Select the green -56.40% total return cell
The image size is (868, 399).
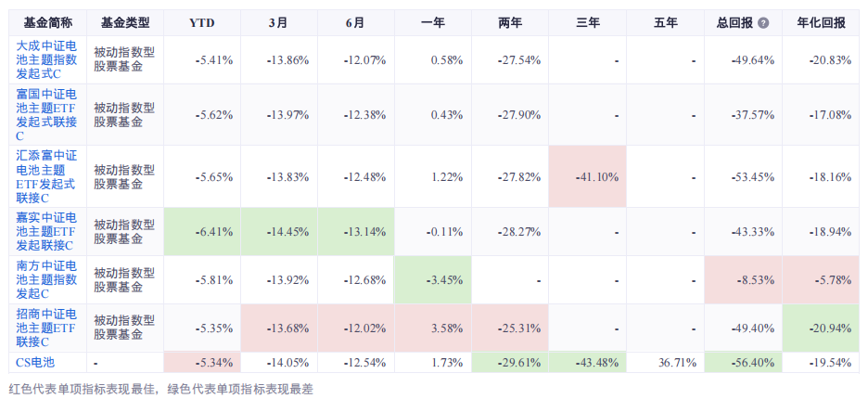click(x=743, y=363)
